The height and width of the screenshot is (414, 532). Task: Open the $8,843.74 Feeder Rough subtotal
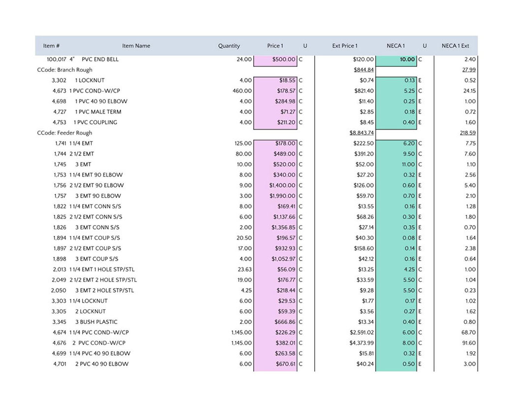(x=361, y=133)
